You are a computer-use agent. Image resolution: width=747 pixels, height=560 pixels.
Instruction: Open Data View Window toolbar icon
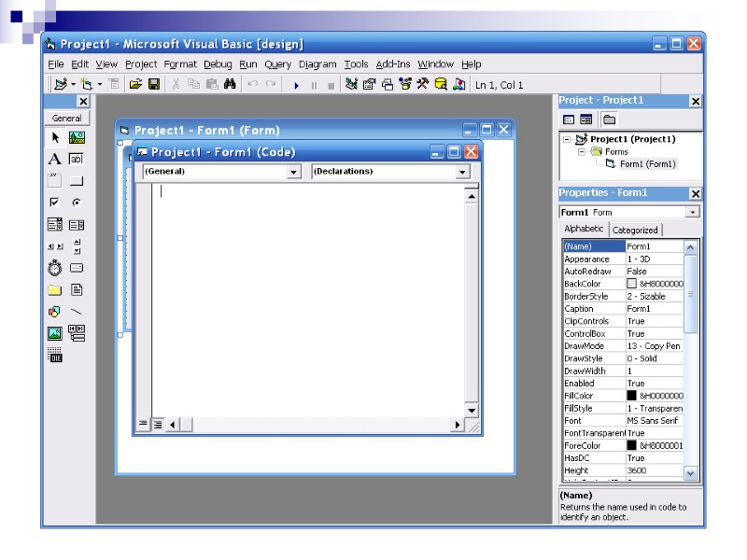tap(441, 84)
